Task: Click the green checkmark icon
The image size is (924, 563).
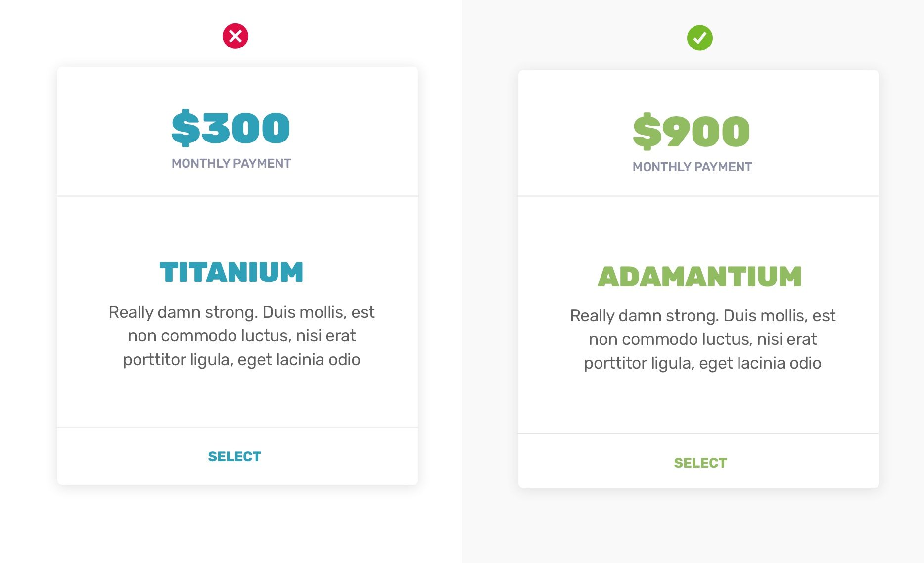Action: point(700,38)
